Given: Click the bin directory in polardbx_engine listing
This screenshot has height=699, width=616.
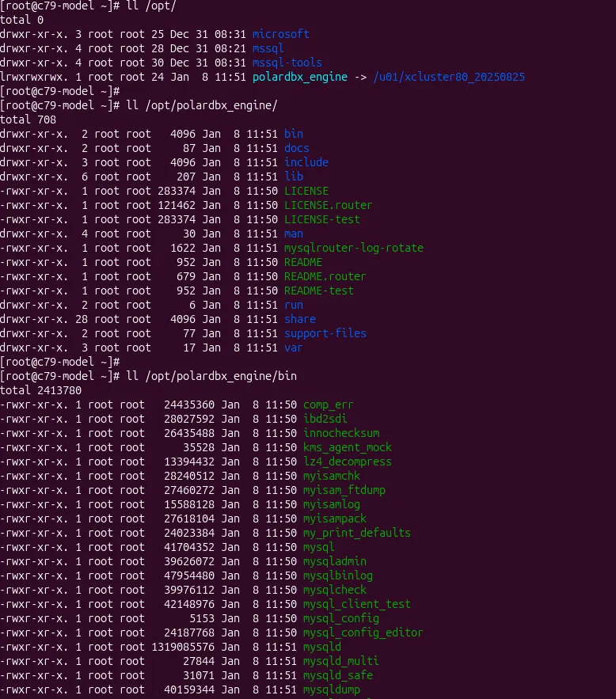Looking at the screenshot, I should click(x=293, y=134).
